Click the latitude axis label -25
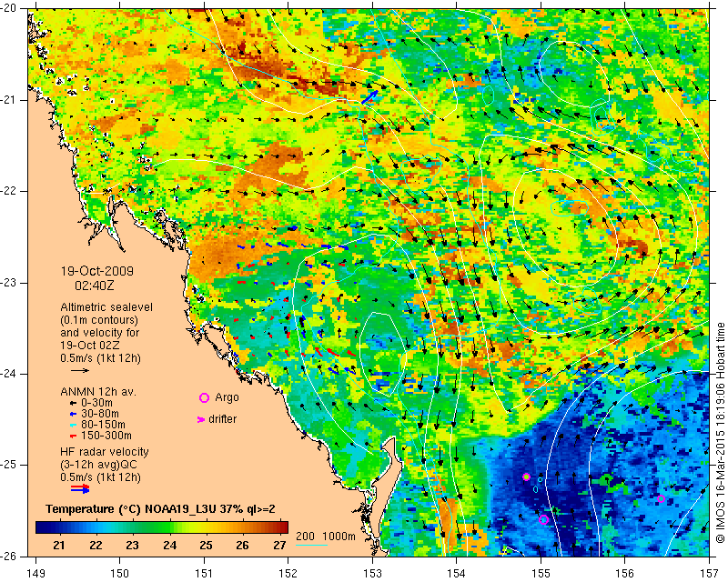The width and height of the screenshot is (728, 582). 8,465
